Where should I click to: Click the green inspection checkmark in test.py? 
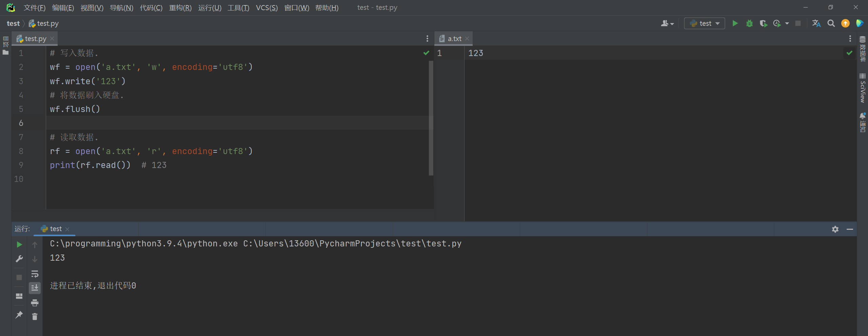[x=426, y=53]
